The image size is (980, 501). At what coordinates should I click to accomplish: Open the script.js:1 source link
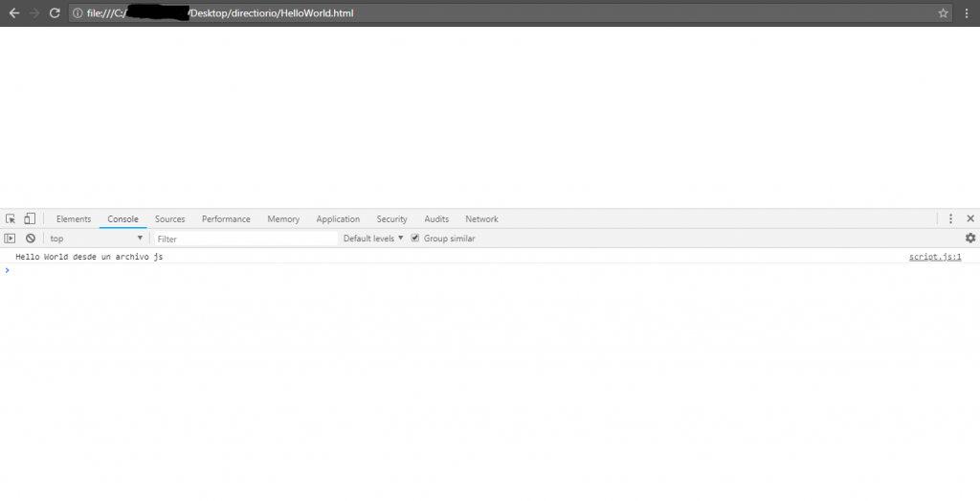[935, 257]
